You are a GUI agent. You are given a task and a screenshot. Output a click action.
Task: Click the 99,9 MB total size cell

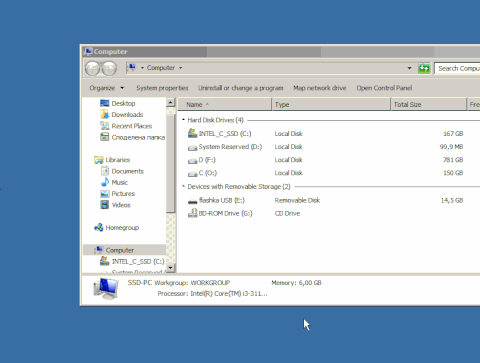click(451, 147)
